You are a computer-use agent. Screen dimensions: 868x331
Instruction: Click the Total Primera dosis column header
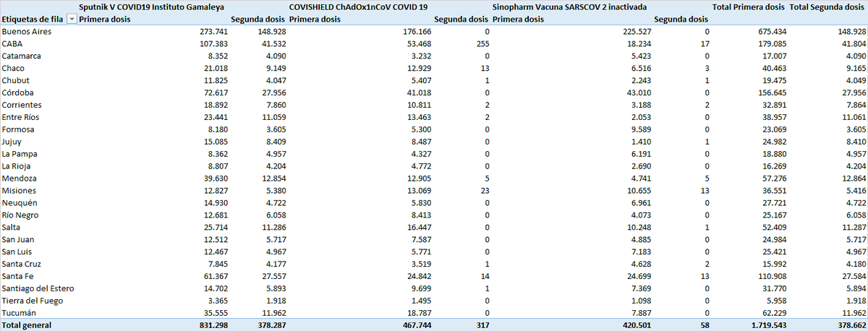click(749, 6)
